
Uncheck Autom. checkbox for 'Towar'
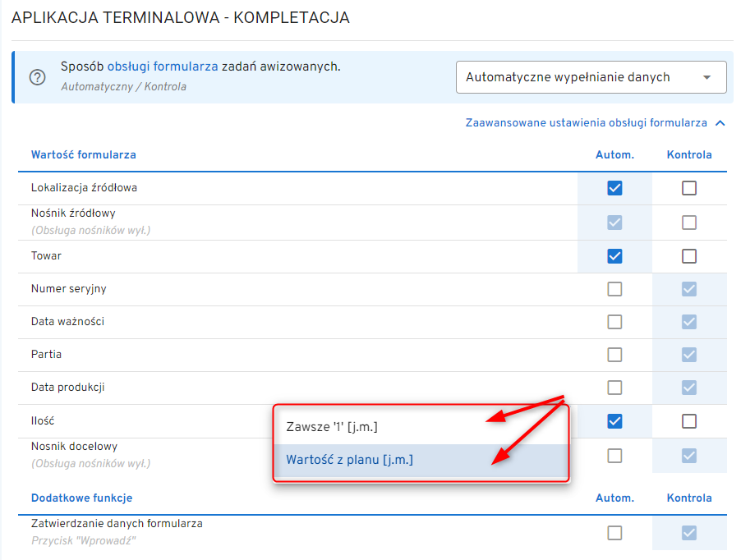614,256
